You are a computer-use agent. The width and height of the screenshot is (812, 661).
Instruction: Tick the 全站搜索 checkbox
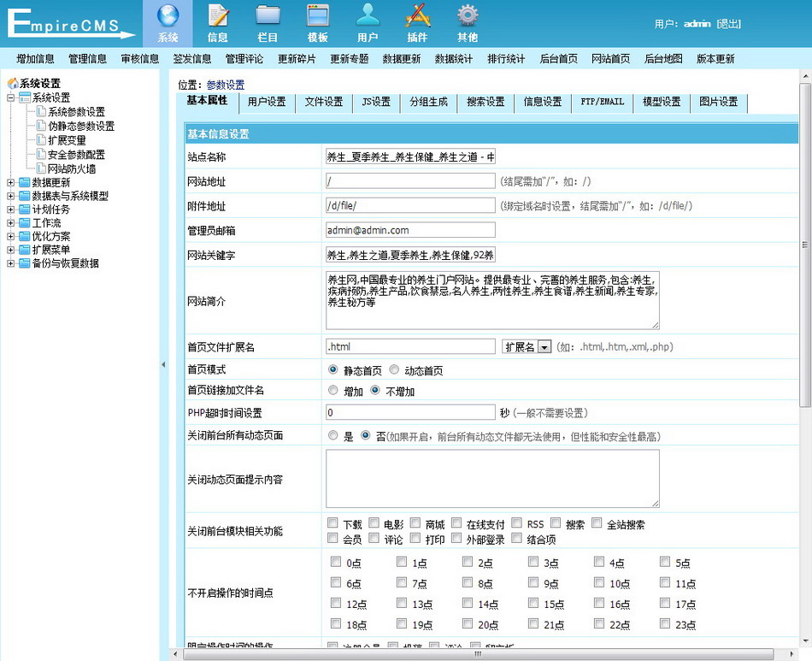(x=597, y=523)
